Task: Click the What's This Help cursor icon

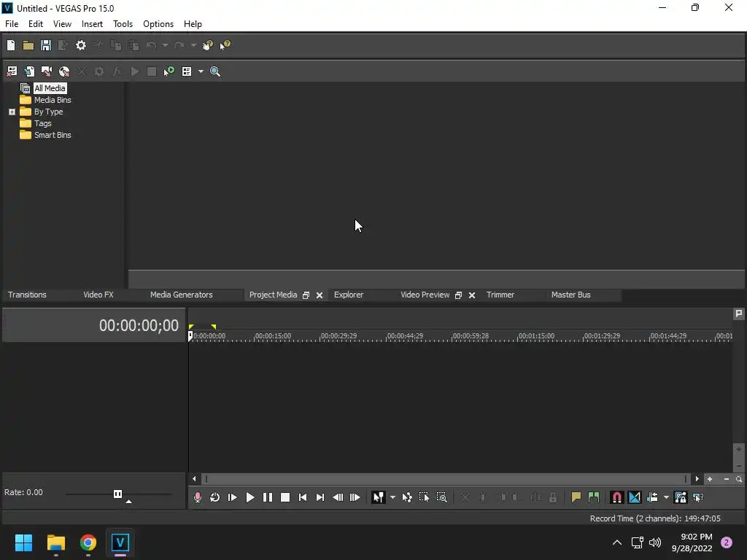Action: click(225, 45)
